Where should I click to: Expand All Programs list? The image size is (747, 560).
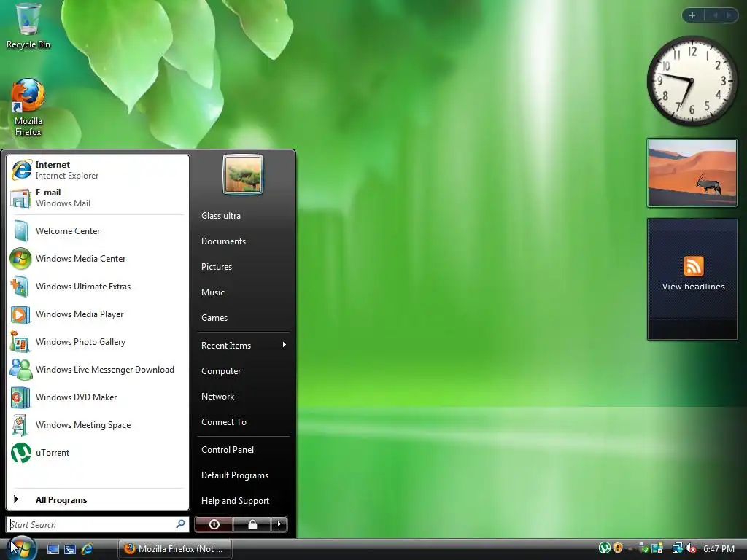[97, 499]
